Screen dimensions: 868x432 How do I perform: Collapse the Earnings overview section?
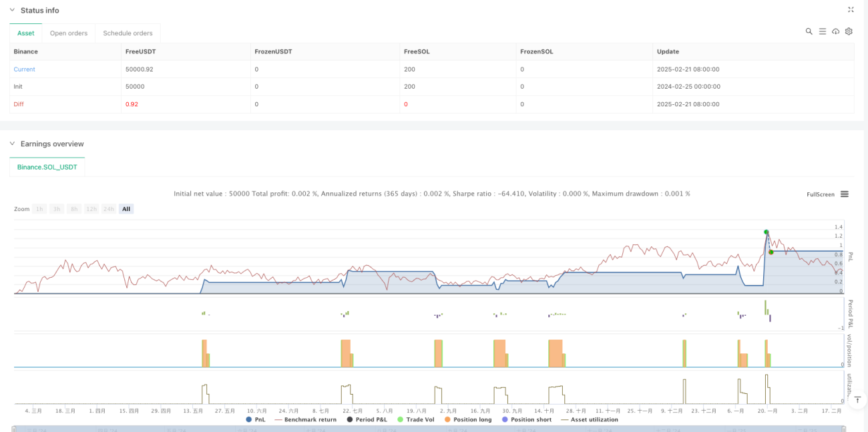[x=11, y=144]
